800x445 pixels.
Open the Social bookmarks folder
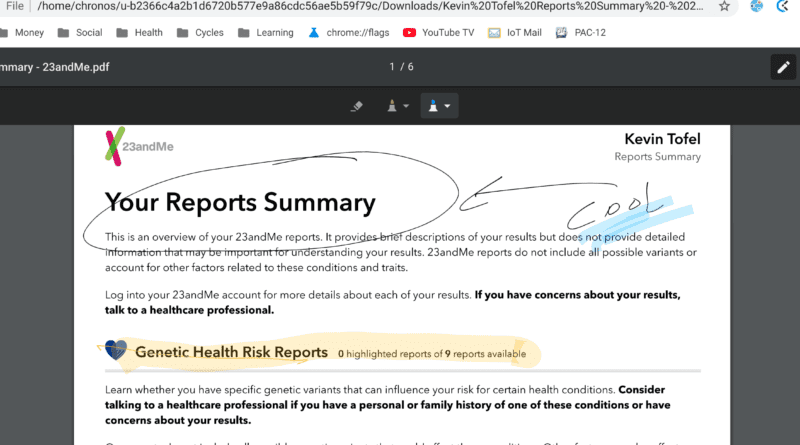pyautogui.click(x=80, y=33)
